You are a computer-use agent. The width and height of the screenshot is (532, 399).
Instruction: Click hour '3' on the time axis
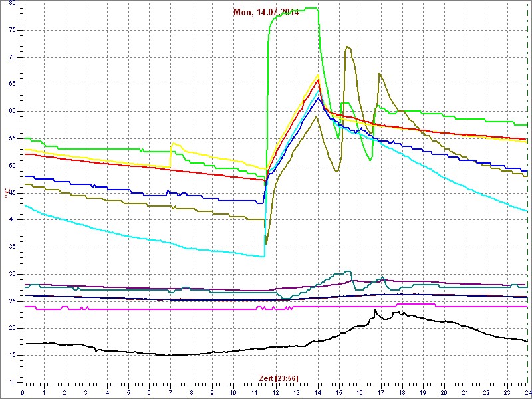click(x=86, y=392)
